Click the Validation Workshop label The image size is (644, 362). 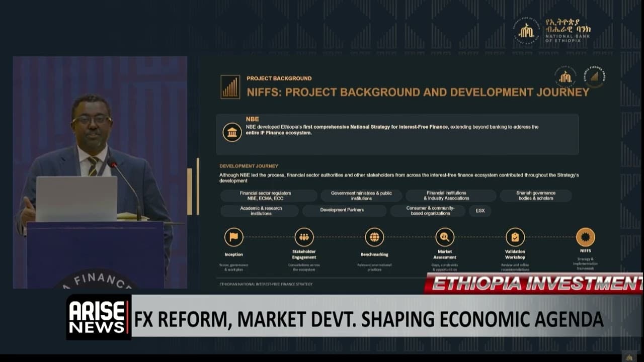pyautogui.click(x=515, y=254)
